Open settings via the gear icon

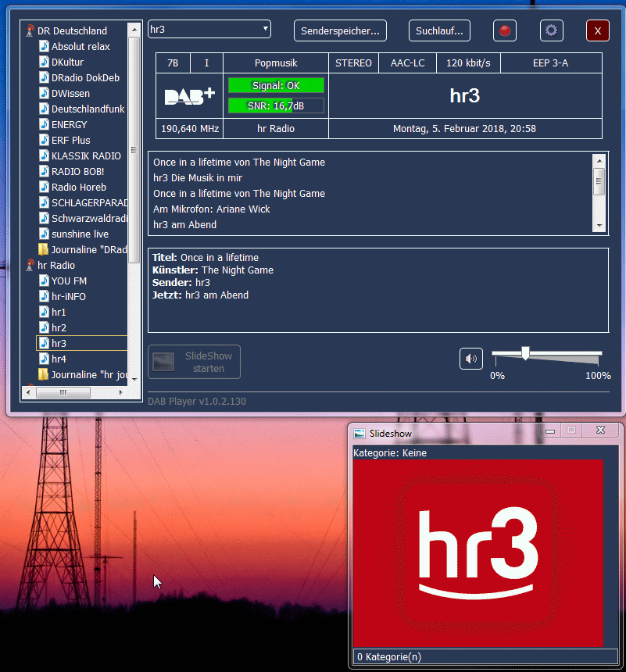(552, 30)
